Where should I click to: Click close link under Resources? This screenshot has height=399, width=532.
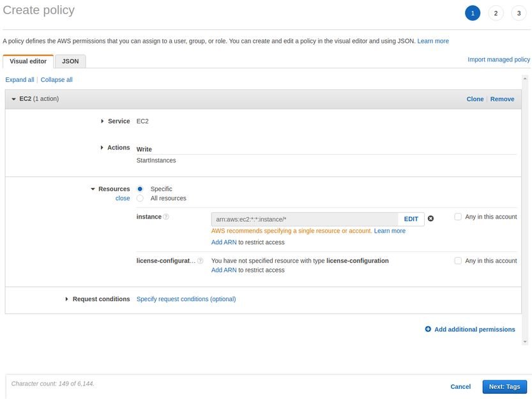click(123, 198)
